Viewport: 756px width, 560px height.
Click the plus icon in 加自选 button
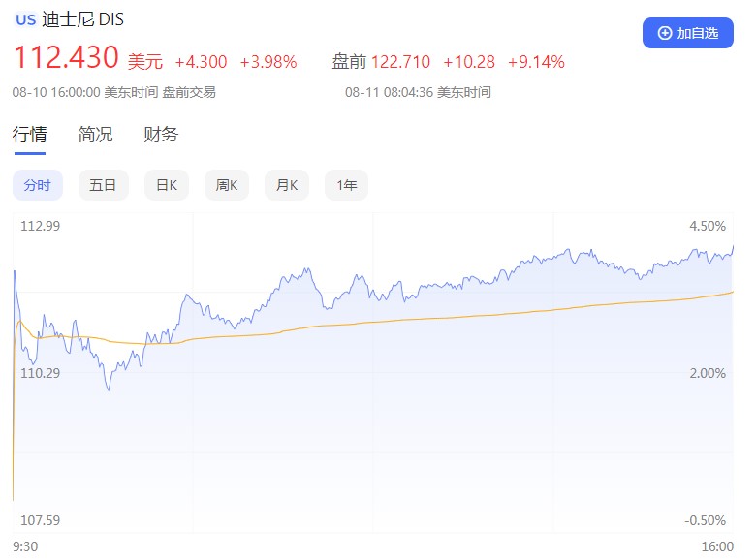tap(665, 33)
